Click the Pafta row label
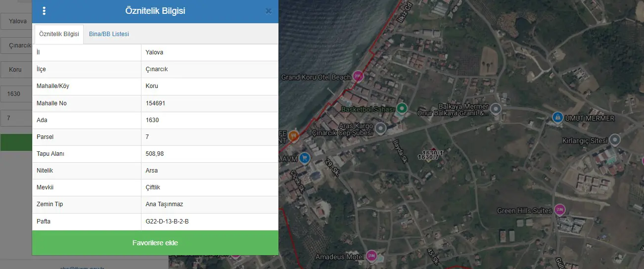Image resolution: width=644 pixels, height=269 pixels. coord(44,222)
